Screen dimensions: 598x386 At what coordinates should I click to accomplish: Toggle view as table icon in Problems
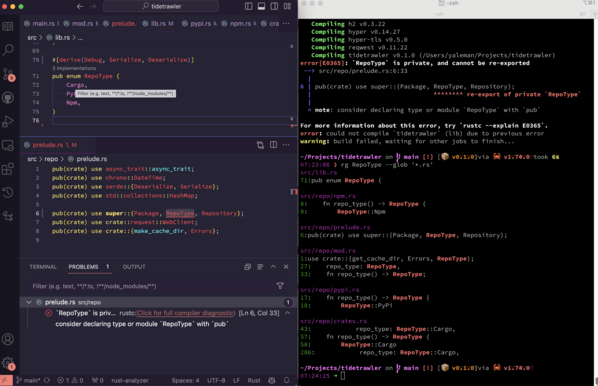[260, 267]
